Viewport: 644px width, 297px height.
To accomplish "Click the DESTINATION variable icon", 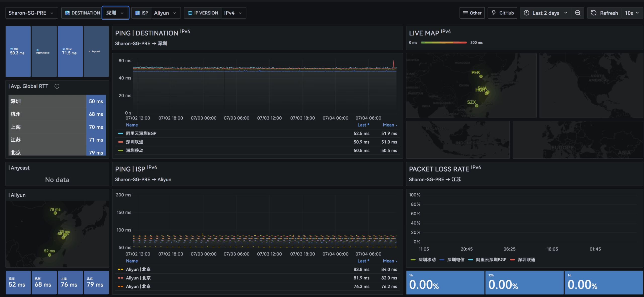I will point(67,13).
